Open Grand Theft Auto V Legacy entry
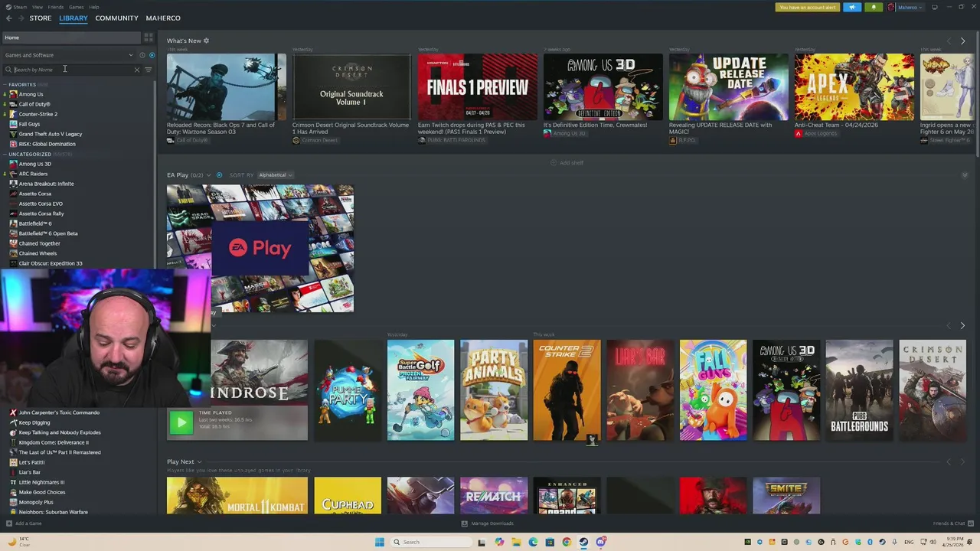The image size is (980, 551). tap(50, 134)
